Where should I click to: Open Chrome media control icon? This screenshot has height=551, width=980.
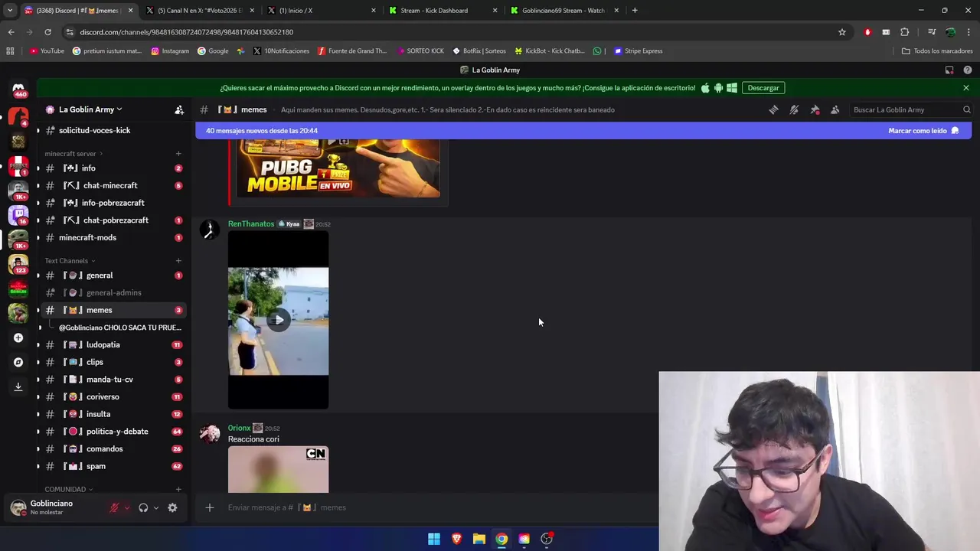point(932,32)
